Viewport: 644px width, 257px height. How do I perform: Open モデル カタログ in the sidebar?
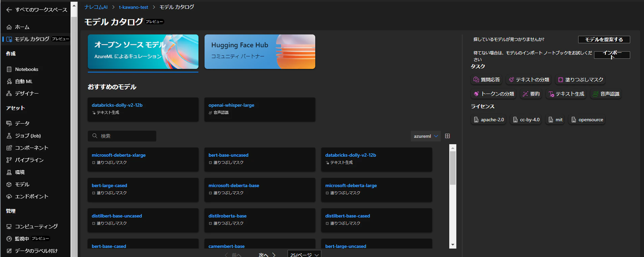click(x=36, y=39)
